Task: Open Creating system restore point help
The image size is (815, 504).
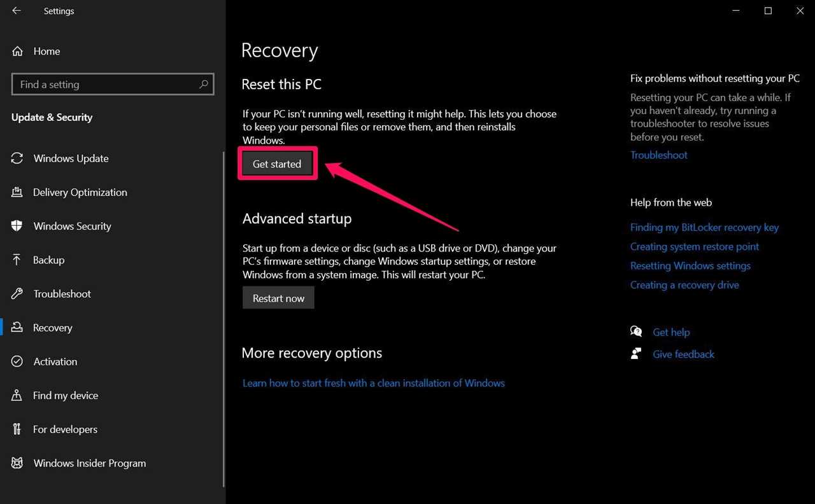Action: pyautogui.click(x=695, y=246)
